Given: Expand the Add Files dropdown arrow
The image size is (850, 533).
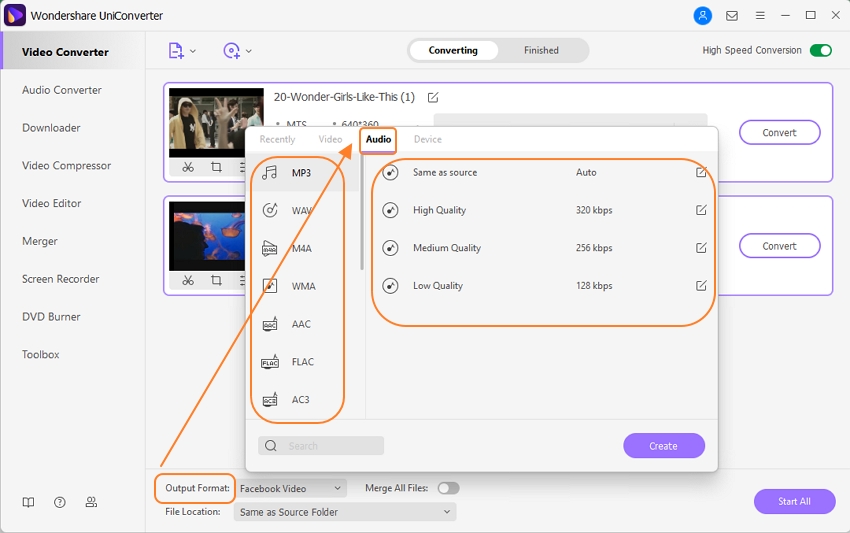Looking at the screenshot, I should 193,51.
